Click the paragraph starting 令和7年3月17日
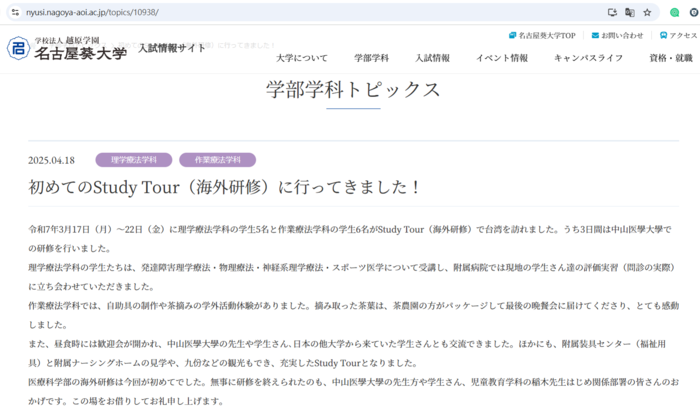700x420 pixels. pyautogui.click(x=350, y=239)
